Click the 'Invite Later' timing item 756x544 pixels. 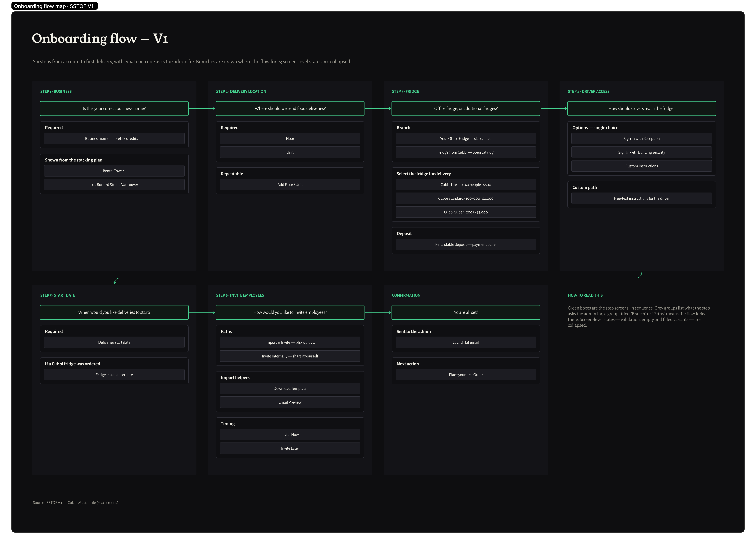(290, 448)
